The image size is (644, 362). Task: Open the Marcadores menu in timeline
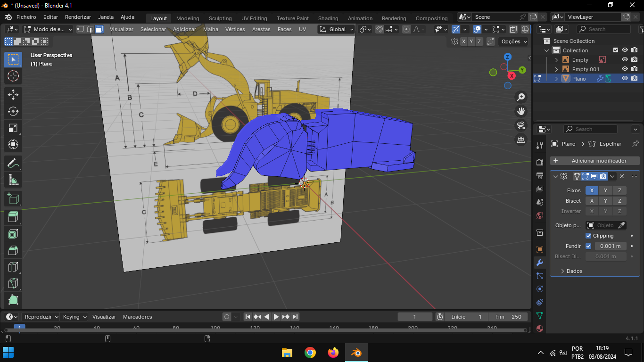(x=137, y=317)
